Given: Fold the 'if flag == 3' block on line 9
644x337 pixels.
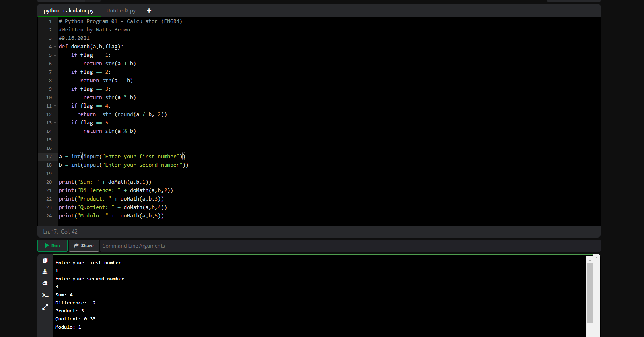Looking at the screenshot, I should click(x=55, y=89).
